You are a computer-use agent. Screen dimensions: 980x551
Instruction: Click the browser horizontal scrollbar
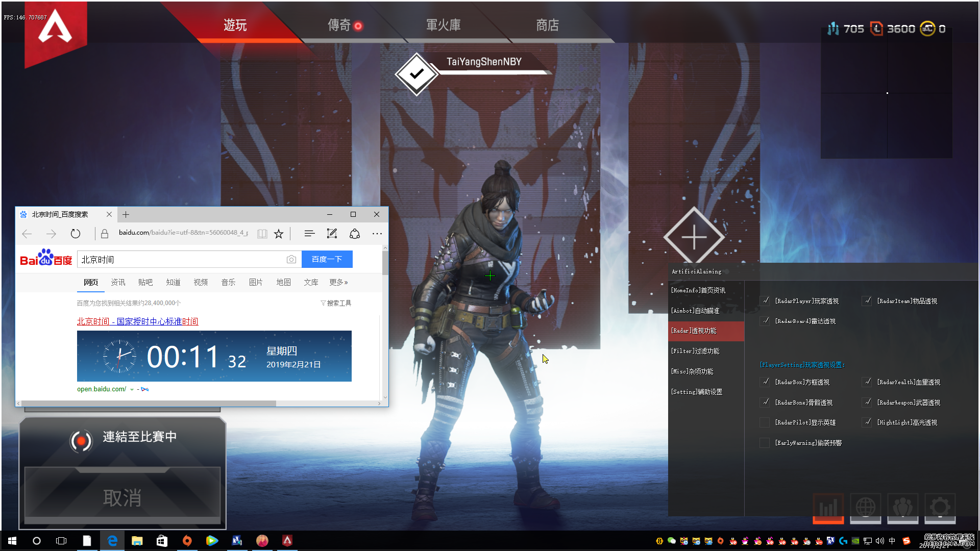(x=149, y=403)
